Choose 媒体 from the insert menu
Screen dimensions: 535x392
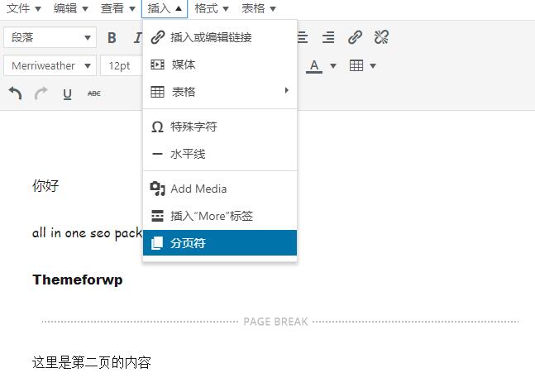coord(220,65)
